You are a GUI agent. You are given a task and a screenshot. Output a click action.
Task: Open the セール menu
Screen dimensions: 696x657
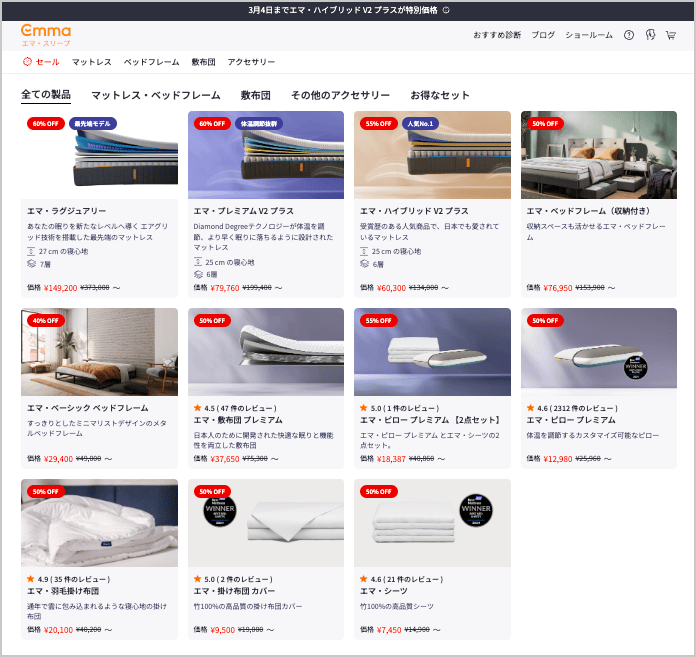pos(47,62)
